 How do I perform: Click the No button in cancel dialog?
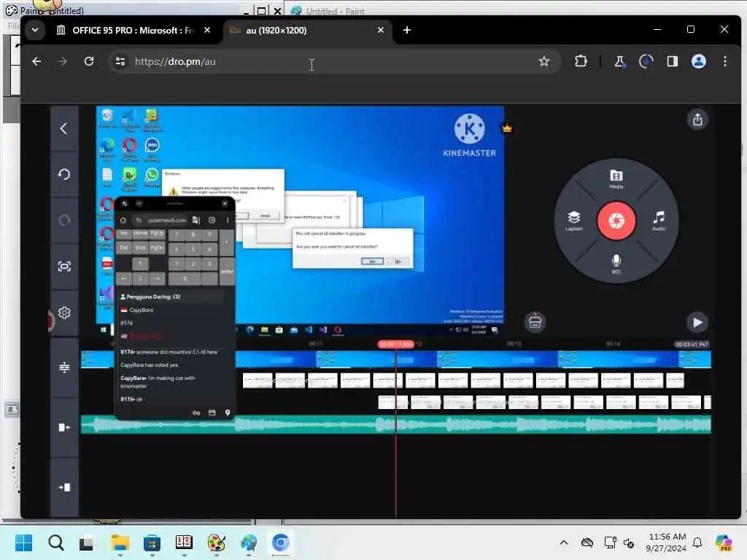(398, 261)
